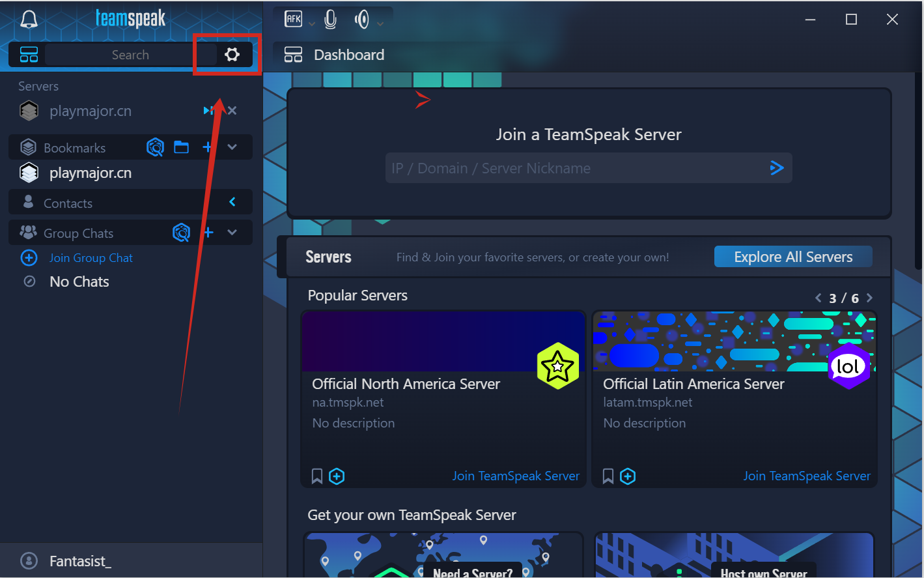
Task: Disconnect from playmajor.cn with X icon
Action: click(x=232, y=111)
